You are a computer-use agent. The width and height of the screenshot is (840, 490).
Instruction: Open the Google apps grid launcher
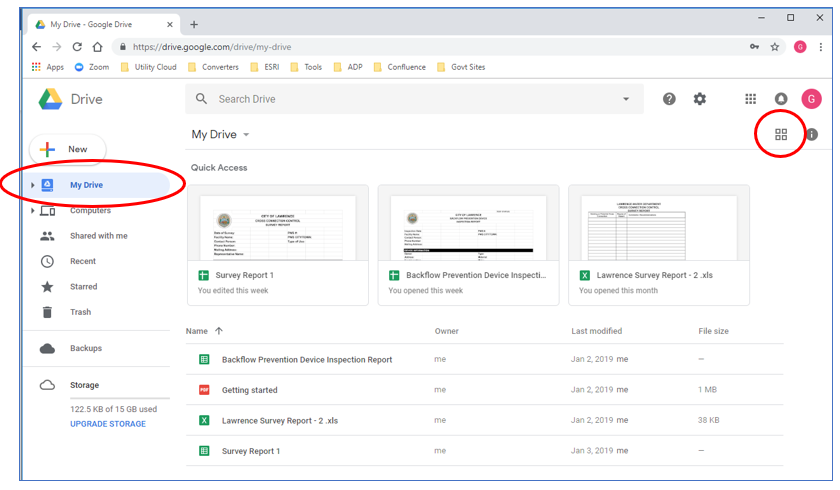[x=751, y=99]
